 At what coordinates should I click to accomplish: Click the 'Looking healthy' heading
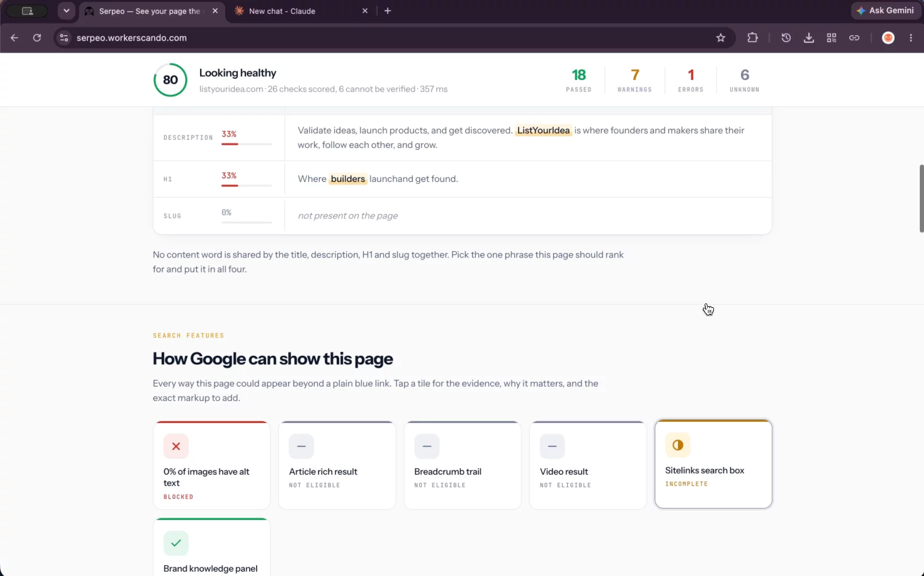click(x=237, y=73)
